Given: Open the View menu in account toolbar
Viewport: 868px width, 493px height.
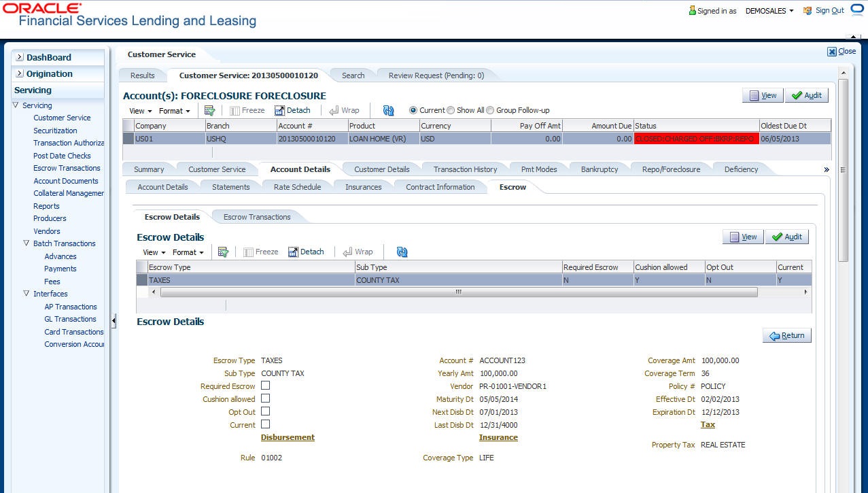Looking at the screenshot, I should [141, 111].
